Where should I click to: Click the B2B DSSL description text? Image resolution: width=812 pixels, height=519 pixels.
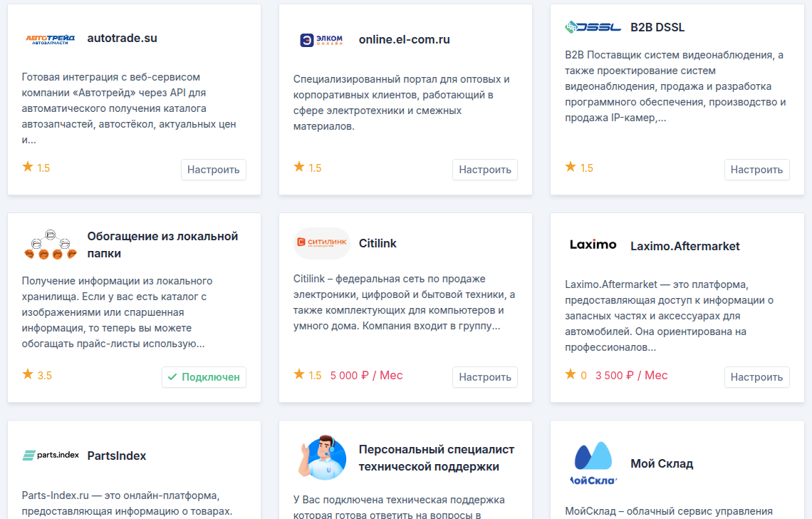click(675, 86)
